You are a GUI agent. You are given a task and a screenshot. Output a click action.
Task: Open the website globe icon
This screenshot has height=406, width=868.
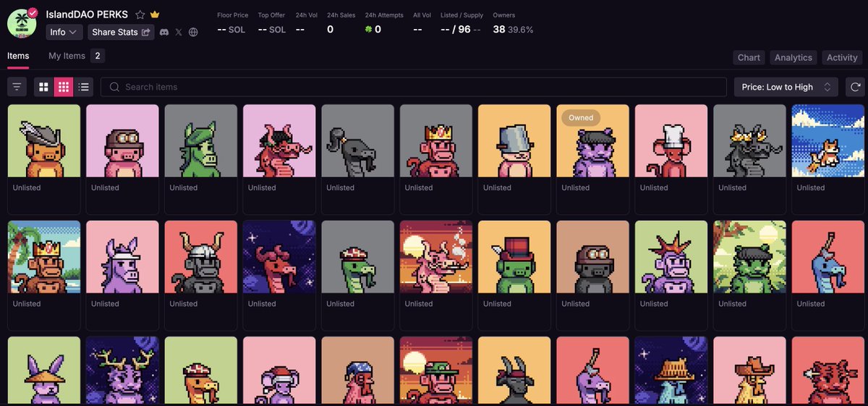coord(193,32)
